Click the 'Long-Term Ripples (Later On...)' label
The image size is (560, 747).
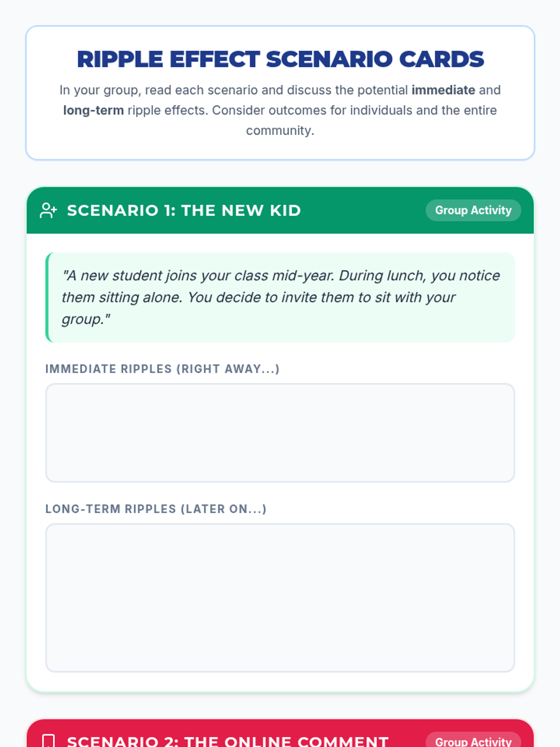[156, 509]
